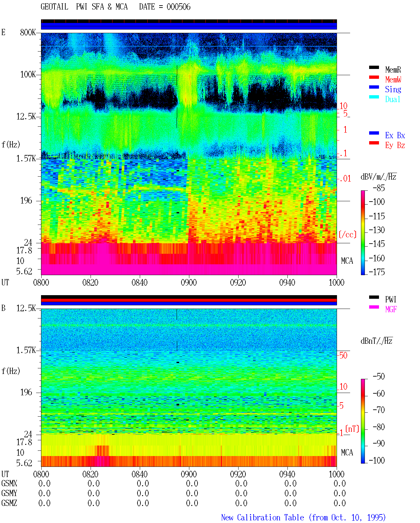Click the DATE = 000506 text

click(165, 7)
